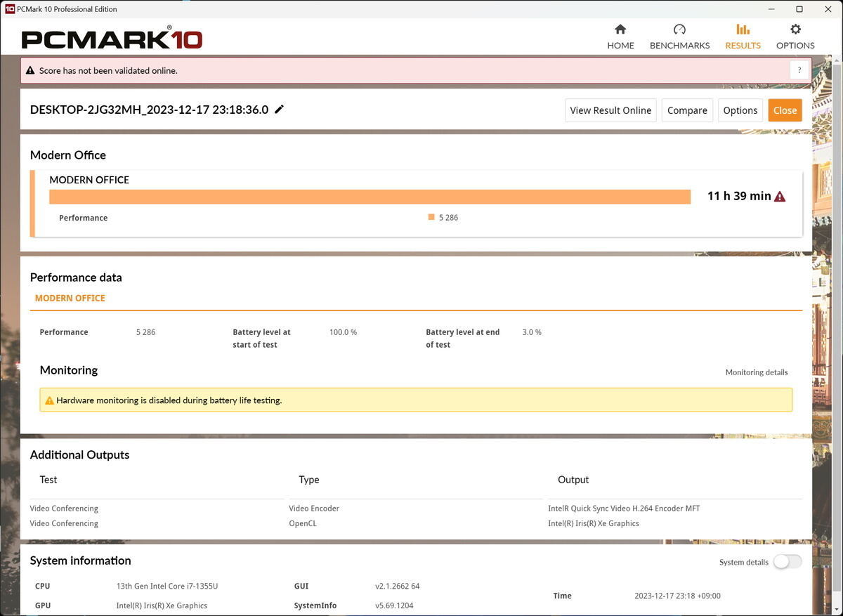843x616 pixels.
Task: Click the Type column header
Action: (309, 480)
